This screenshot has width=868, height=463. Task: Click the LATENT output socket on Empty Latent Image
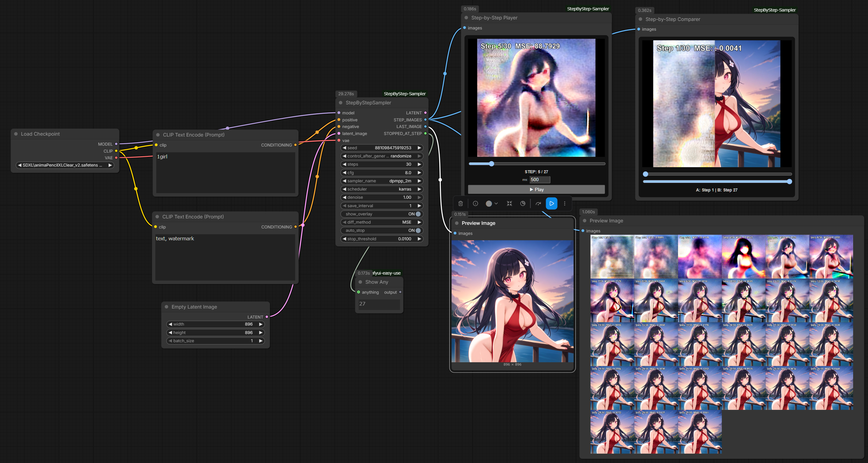(267, 317)
